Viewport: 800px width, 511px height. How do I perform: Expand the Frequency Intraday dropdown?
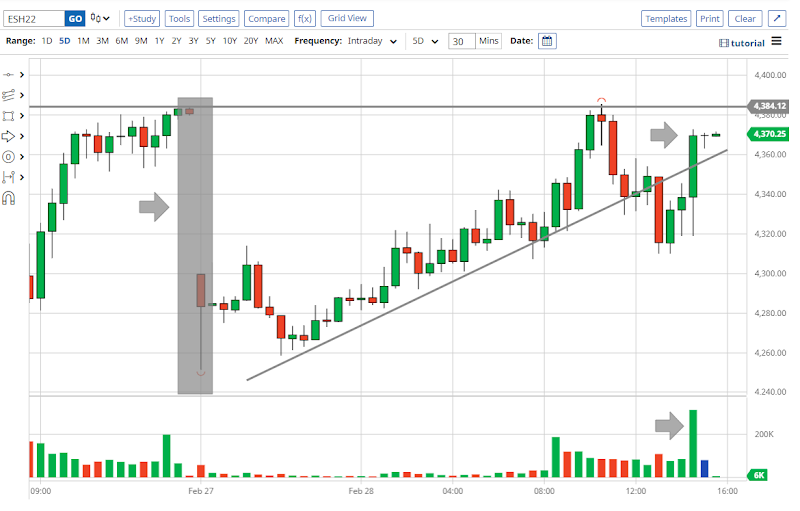click(372, 41)
